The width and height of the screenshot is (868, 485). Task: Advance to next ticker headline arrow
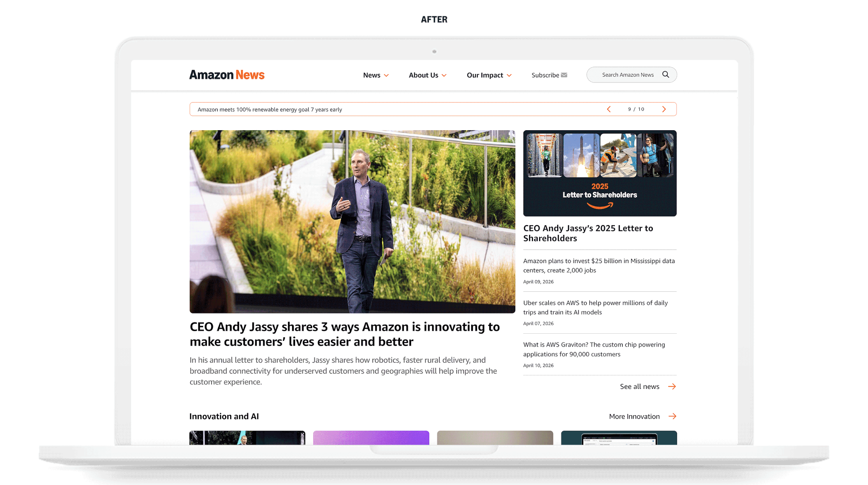[664, 109]
